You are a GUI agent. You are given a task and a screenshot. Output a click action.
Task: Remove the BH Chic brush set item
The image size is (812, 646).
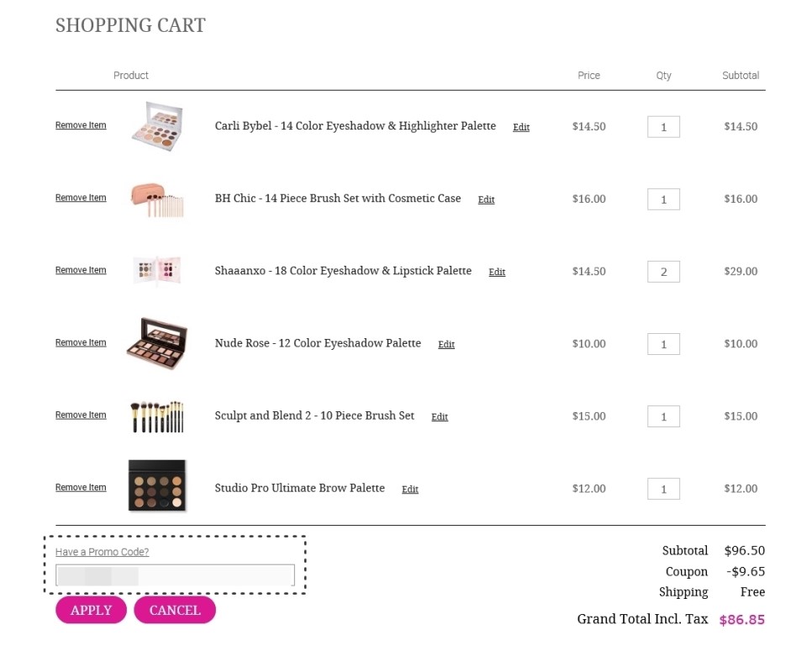[81, 198]
